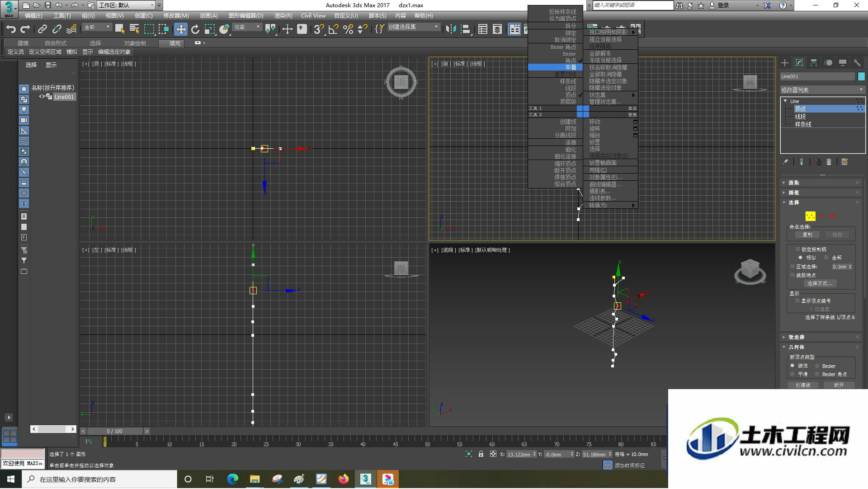Viewport: 868px width, 489px height.
Task: Click the 选择方式... button
Action: pos(820,284)
